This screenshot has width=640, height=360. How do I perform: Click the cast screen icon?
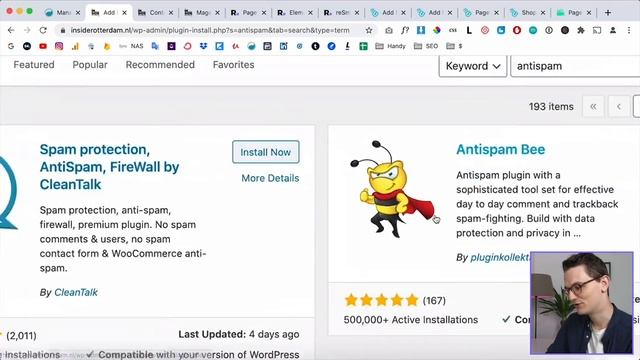click(x=597, y=30)
